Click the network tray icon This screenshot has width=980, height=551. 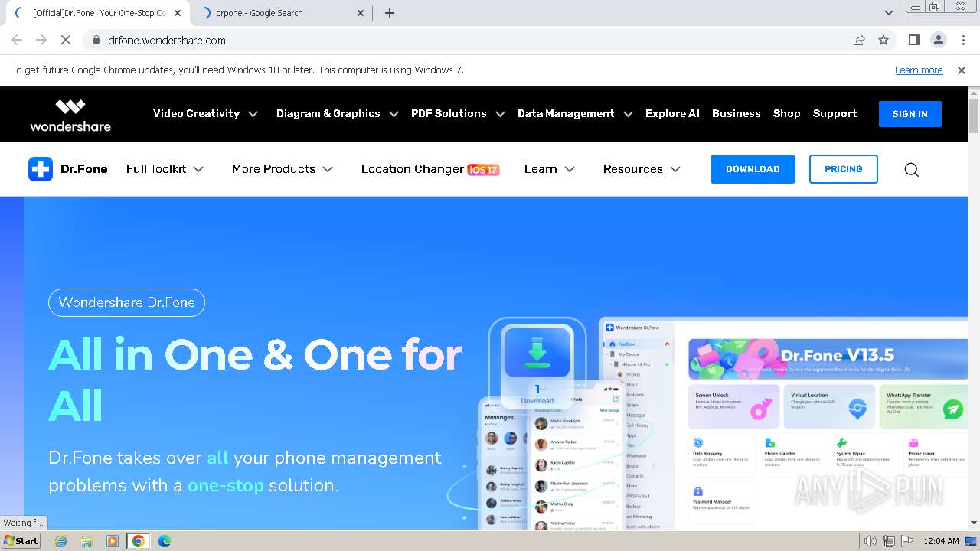(889, 541)
